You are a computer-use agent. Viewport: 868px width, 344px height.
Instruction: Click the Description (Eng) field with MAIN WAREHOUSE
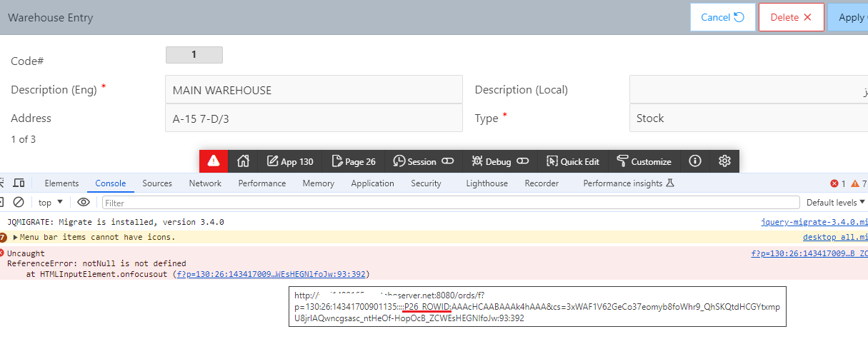(x=314, y=90)
